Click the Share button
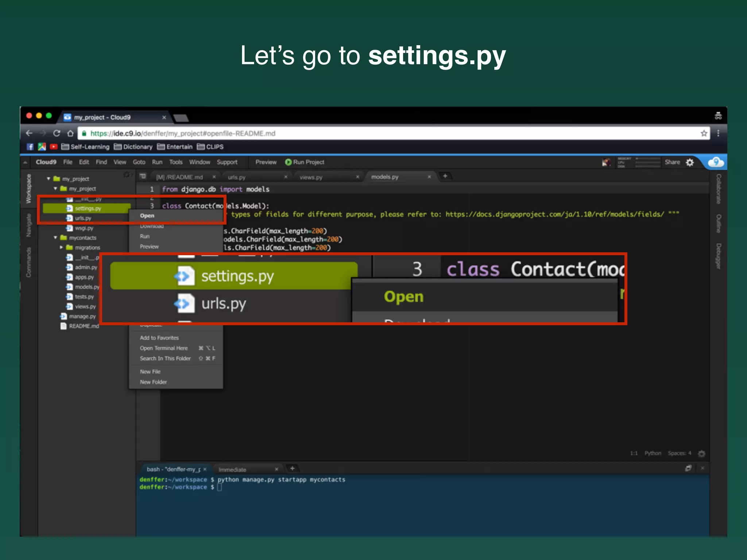 pyautogui.click(x=672, y=162)
